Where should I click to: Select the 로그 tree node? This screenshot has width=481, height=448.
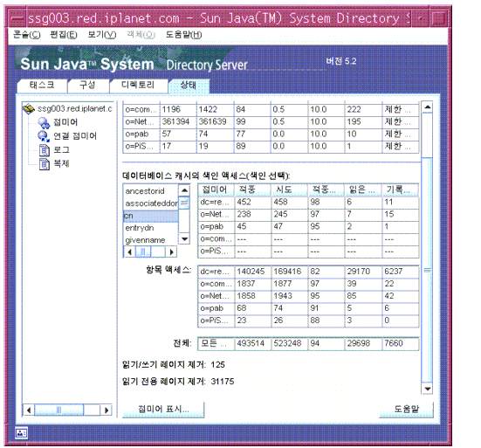pyautogui.click(x=62, y=149)
